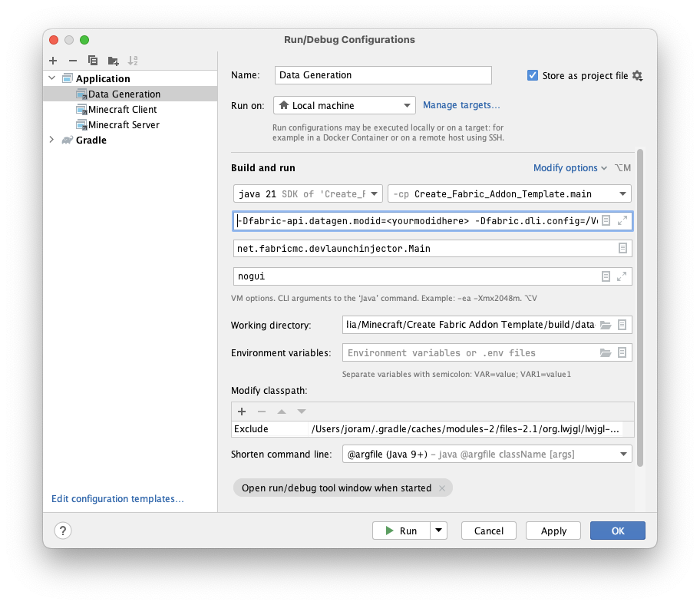Select the Minecraft Client configuration

122,109
